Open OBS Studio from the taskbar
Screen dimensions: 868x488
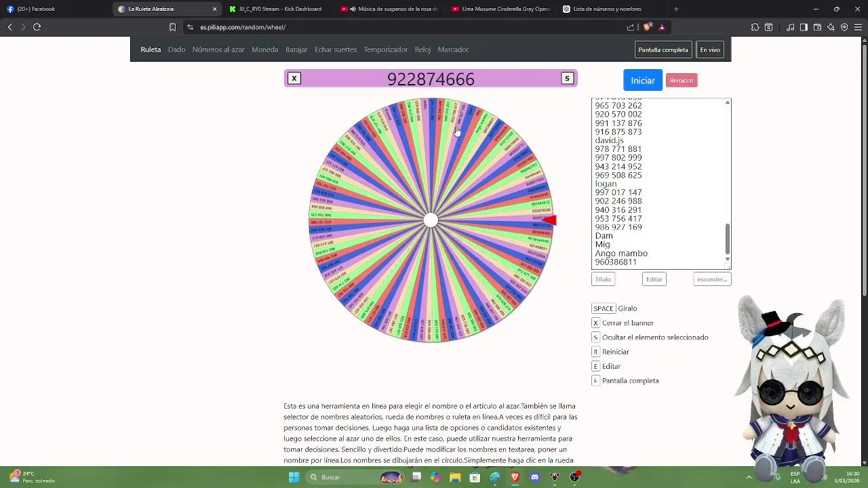point(575,477)
